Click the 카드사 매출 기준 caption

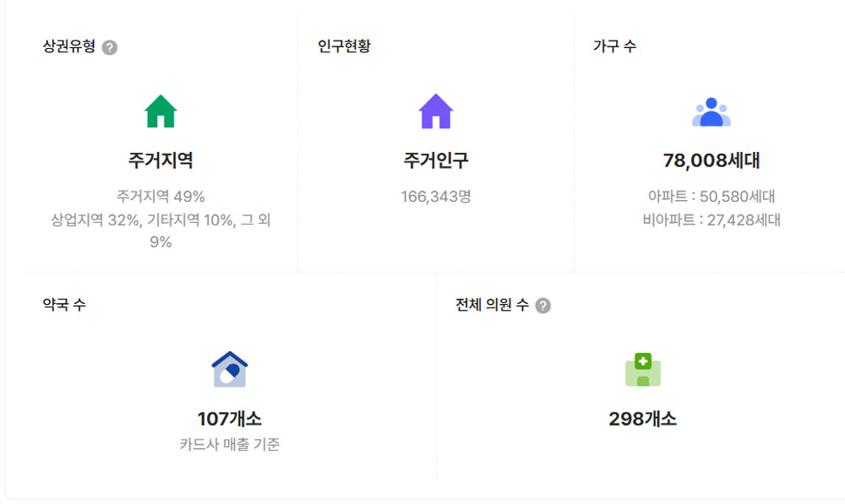click(x=229, y=444)
